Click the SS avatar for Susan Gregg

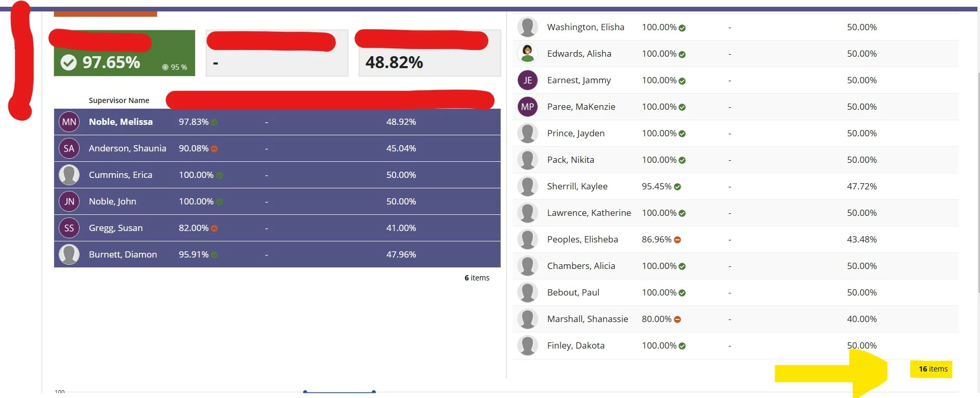click(x=69, y=228)
